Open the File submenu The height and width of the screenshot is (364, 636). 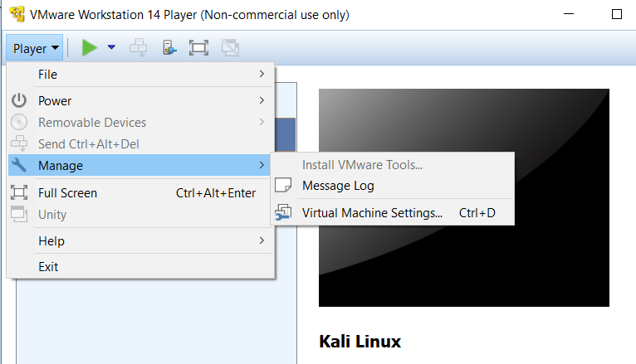tap(141, 75)
